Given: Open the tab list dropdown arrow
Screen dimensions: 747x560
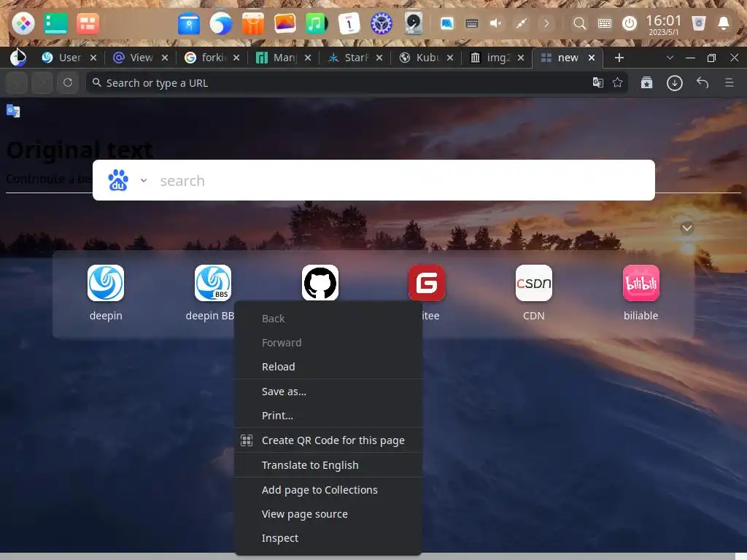Looking at the screenshot, I should 670,58.
